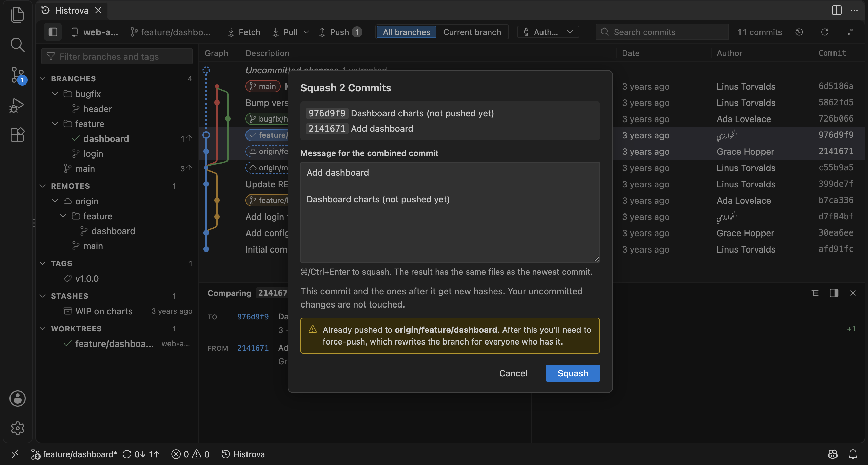Select the Current branch filter

(x=472, y=32)
